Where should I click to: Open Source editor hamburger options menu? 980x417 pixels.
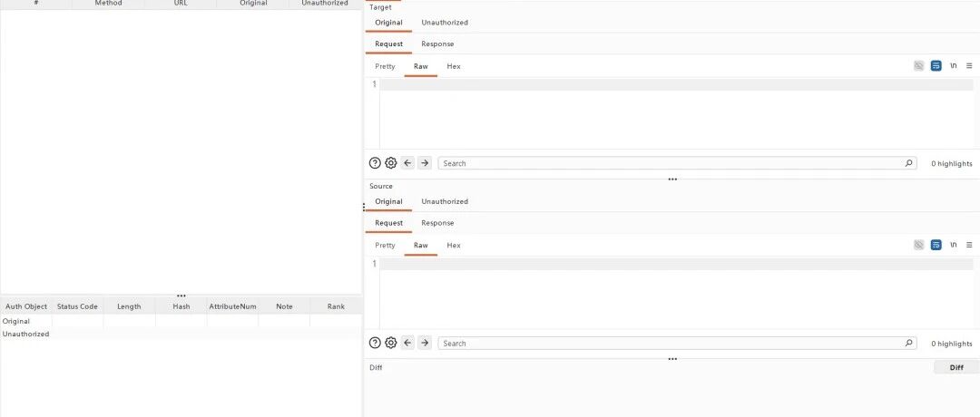[x=969, y=245]
